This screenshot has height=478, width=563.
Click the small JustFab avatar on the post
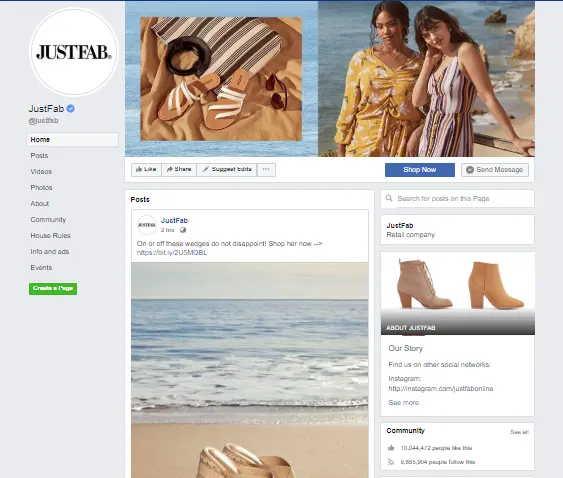click(x=147, y=225)
